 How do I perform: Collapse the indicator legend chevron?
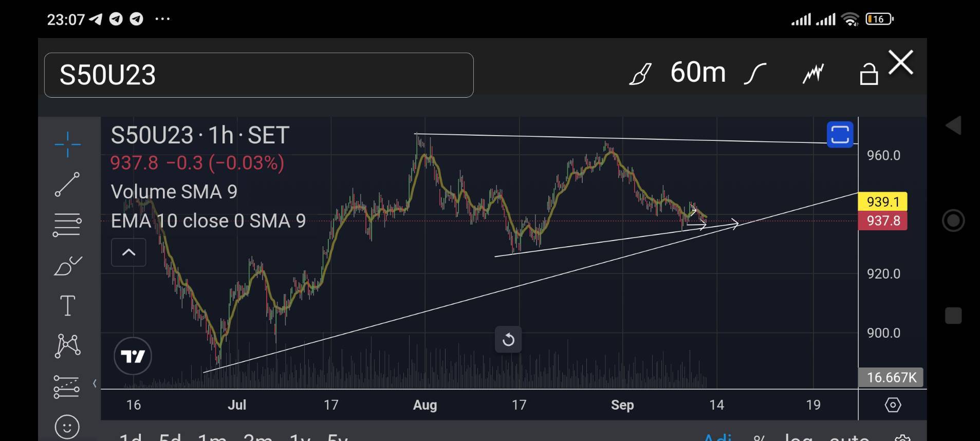(x=128, y=252)
